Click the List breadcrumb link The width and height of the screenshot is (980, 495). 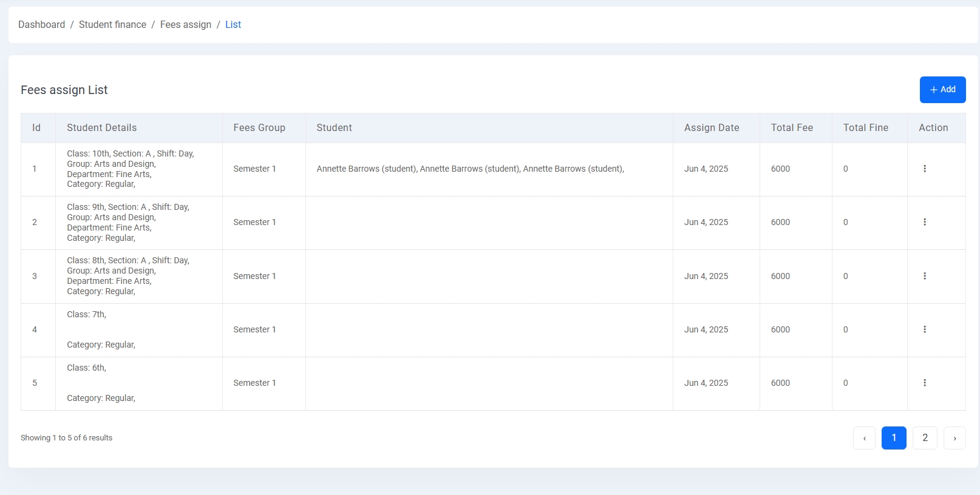[x=233, y=25]
